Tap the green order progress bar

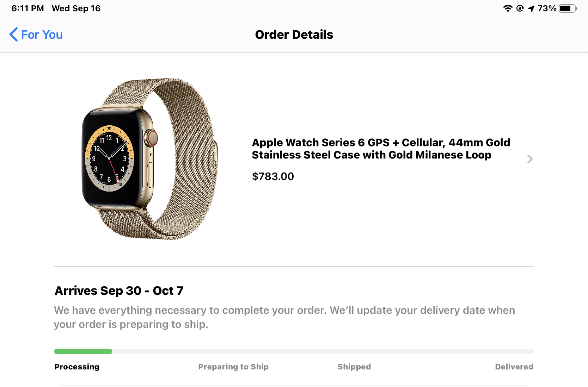coord(83,351)
